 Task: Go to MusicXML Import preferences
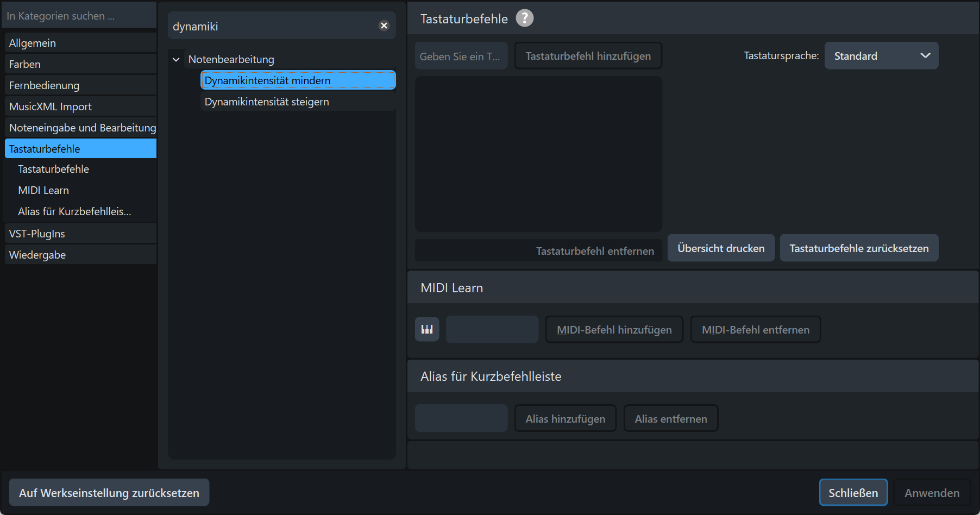click(x=51, y=106)
